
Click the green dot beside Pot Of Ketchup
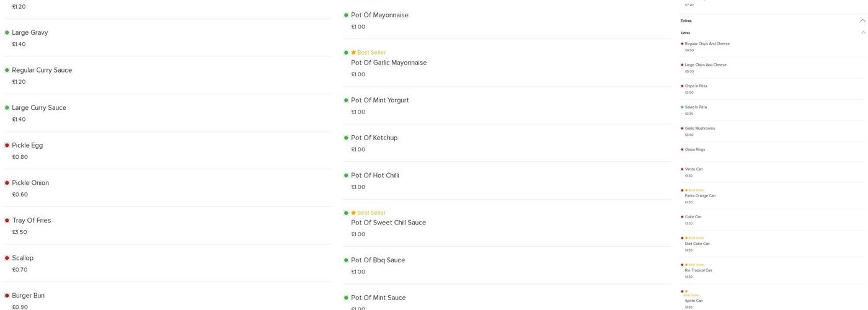click(346, 138)
